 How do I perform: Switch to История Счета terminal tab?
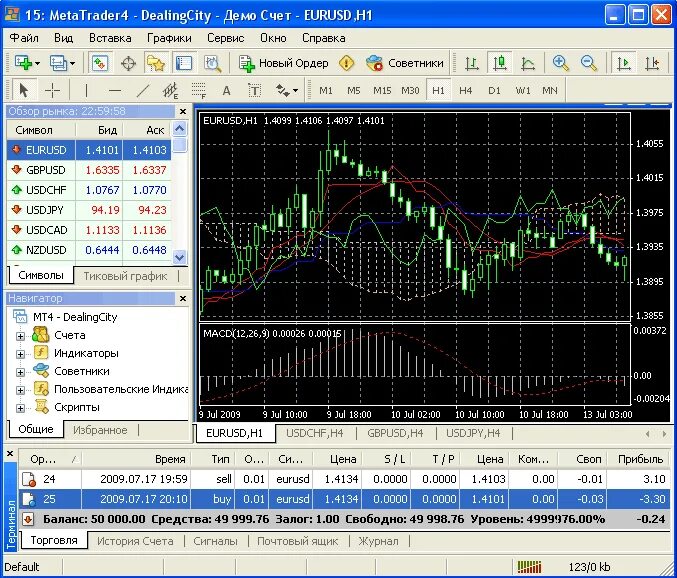[x=135, y=541]
